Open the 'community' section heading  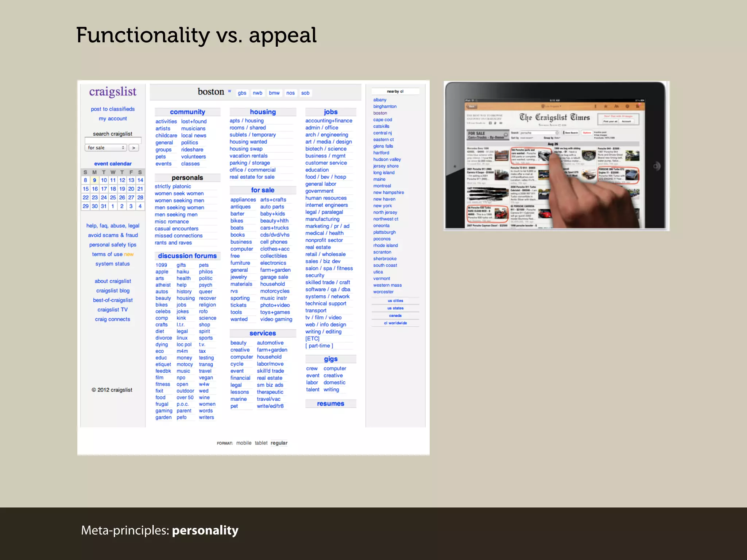tap(187, 112)
